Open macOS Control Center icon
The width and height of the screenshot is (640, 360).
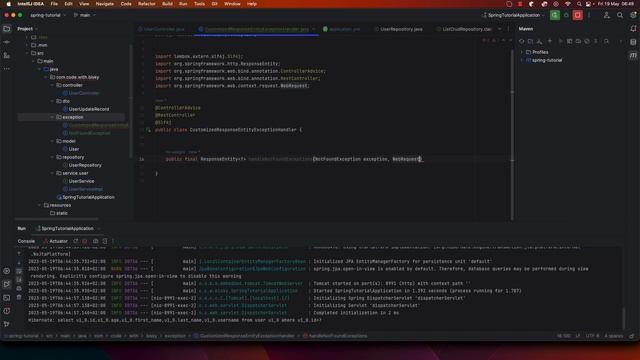(588, 4)
